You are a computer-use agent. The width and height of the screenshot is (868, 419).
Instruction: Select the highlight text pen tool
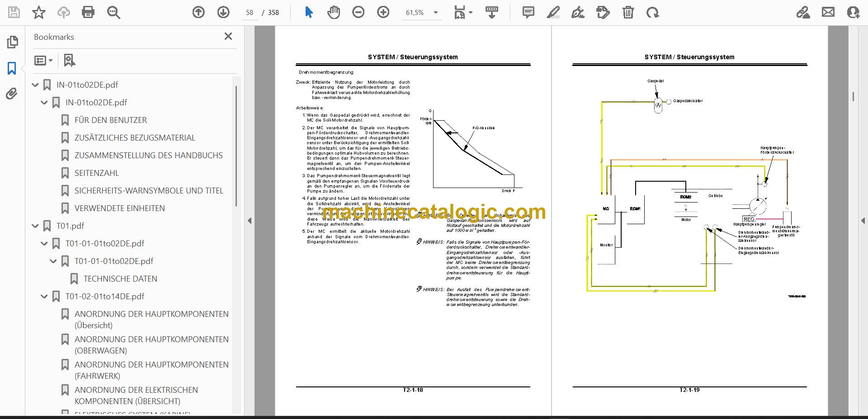[x=553, y=12]
